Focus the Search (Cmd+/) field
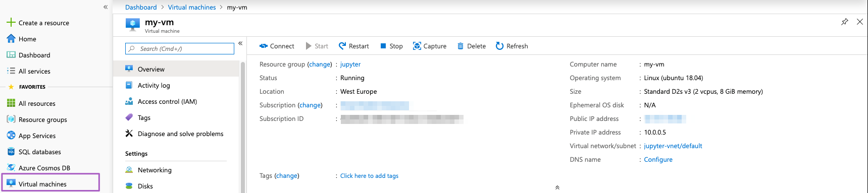This screenshot has height=193, width=868. coord(180,48)
